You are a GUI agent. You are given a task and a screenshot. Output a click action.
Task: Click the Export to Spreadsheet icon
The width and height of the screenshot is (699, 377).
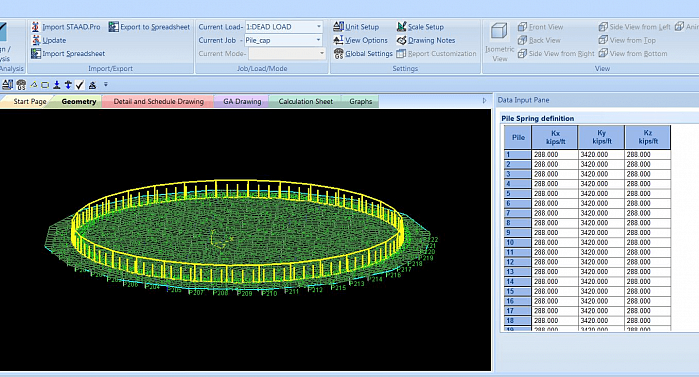click(x=114, y=27)
